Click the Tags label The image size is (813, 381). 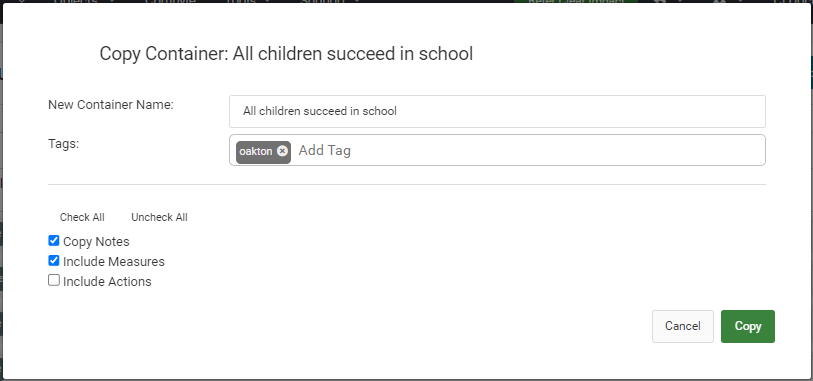pyautogui.click(x=63, y=145)
